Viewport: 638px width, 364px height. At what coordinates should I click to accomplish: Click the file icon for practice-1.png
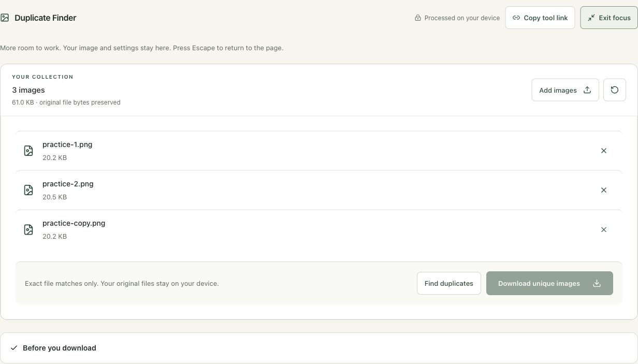[x=28, y=151]
